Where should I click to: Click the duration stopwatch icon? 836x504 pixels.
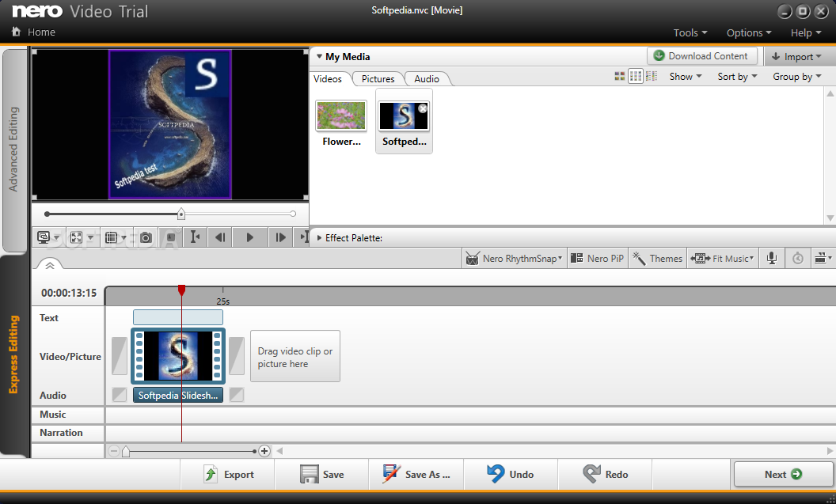pos(798,259)
